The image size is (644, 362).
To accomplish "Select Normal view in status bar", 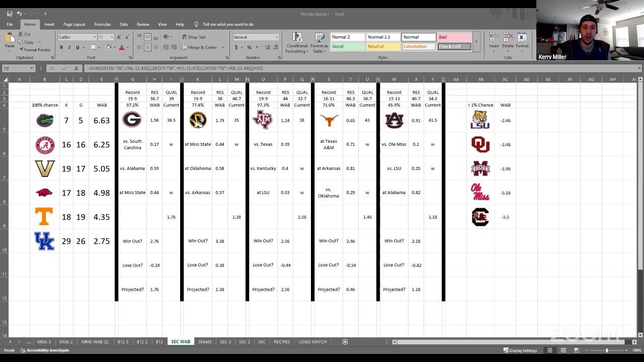I will click(x=550, y=350).
